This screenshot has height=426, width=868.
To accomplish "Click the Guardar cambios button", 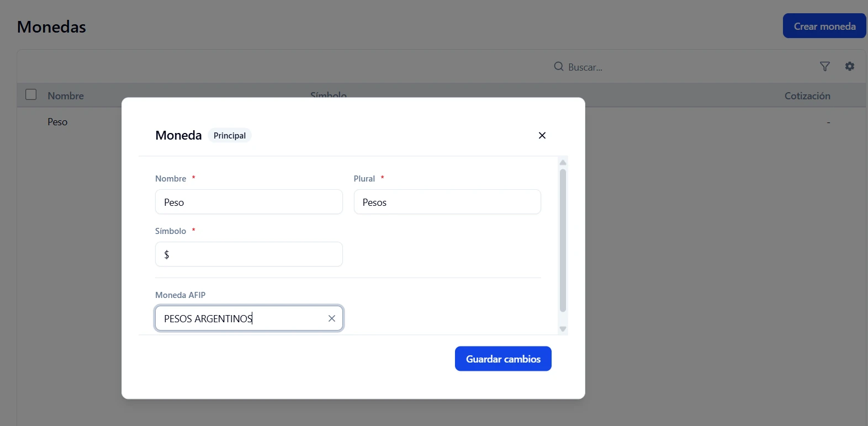I will pyautogui.click(x=503, y=359).
